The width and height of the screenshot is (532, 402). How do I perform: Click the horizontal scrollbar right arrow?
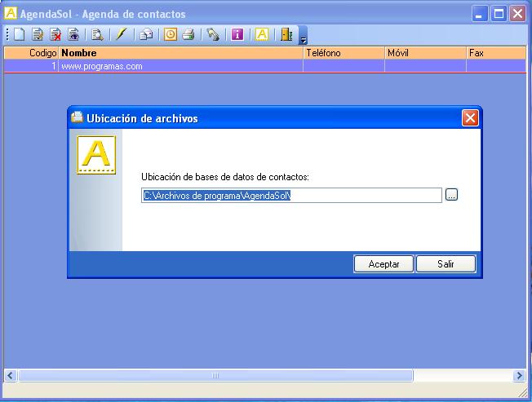[x=519, y=376]
